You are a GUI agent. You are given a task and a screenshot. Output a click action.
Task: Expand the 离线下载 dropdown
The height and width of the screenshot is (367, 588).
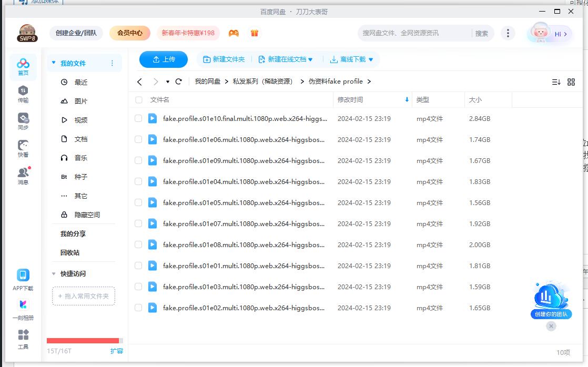pyautogui.click(x=352, y=59)
